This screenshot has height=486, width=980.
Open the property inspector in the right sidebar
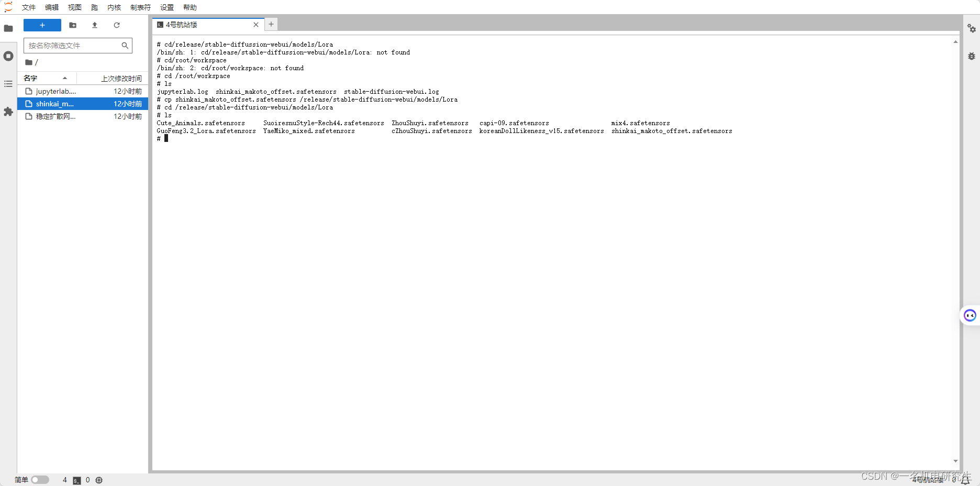pos(972,28)
